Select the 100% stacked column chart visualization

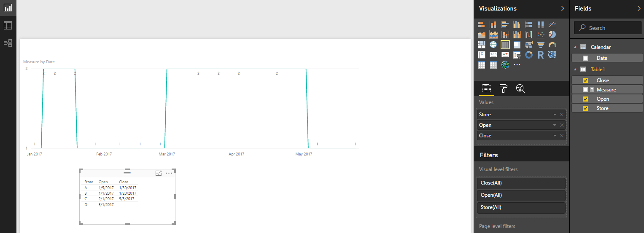541,24
